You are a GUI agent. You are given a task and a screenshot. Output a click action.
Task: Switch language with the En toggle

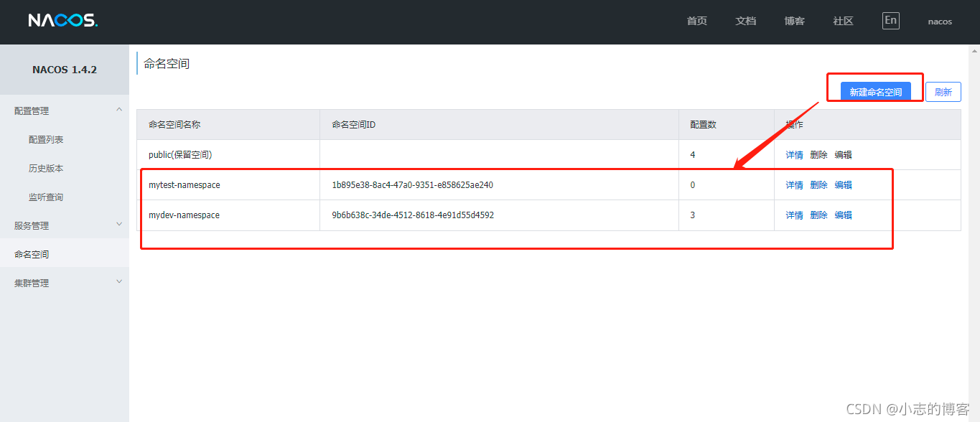(x=890, y=21)
